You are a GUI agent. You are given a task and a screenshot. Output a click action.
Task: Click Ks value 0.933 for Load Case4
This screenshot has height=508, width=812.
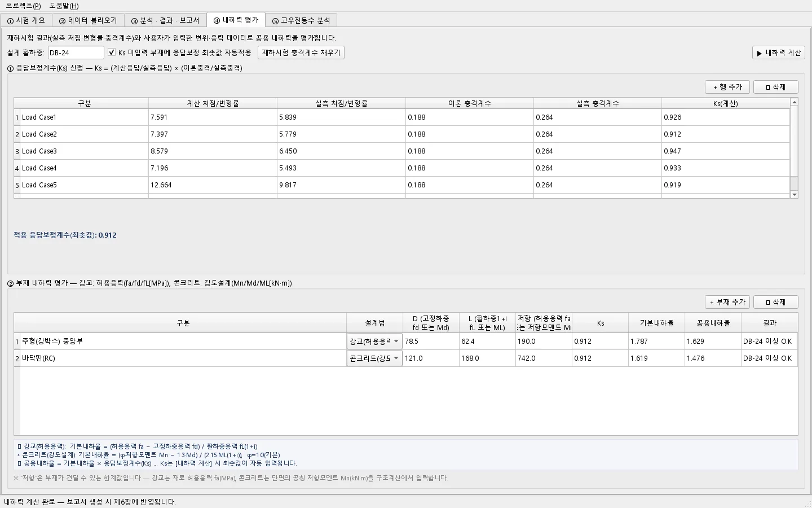point(726,168)
